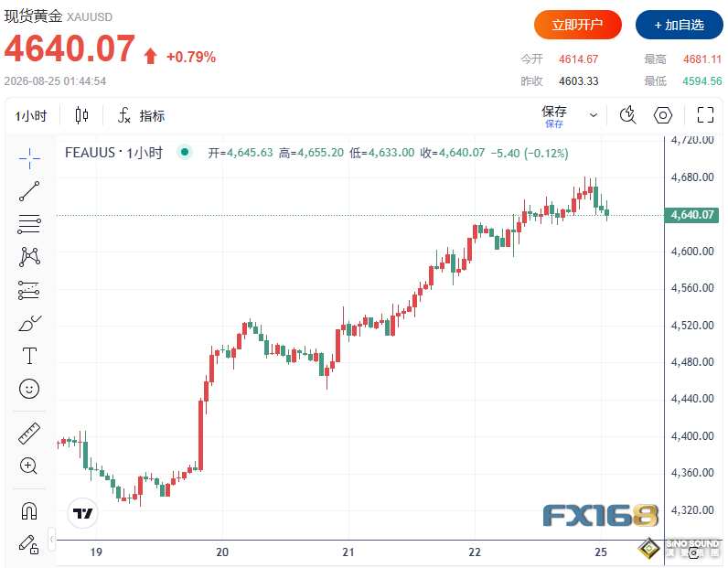This screenshot has width=728, height=568.
Task: Click the 加自选 button
Action: pos(680,25)
